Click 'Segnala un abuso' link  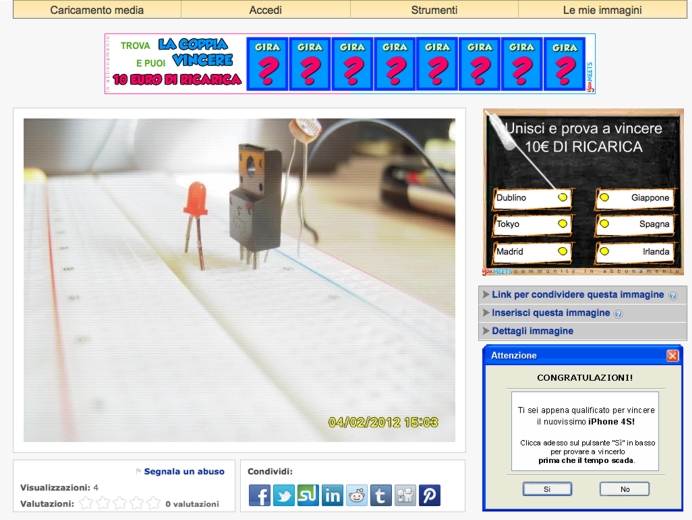pos(184,471)
